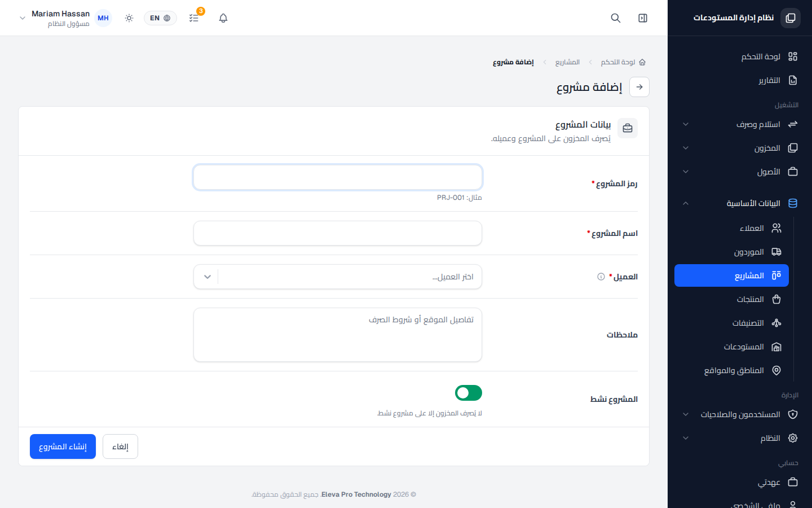The height and width of the screenshot is (508, 812).
Task: Open عهدتي in sidebar
Action: (x=740, y=482)
